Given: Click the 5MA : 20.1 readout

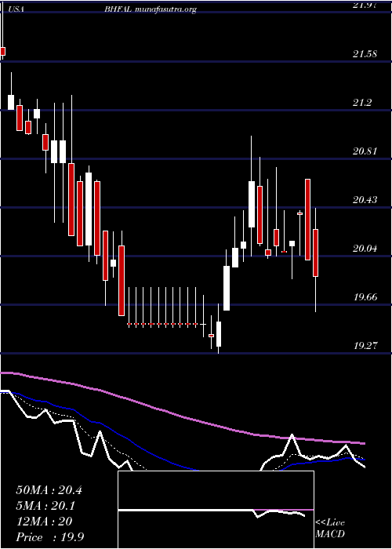Looking at the screenshot, I should [x=46, y=506].
